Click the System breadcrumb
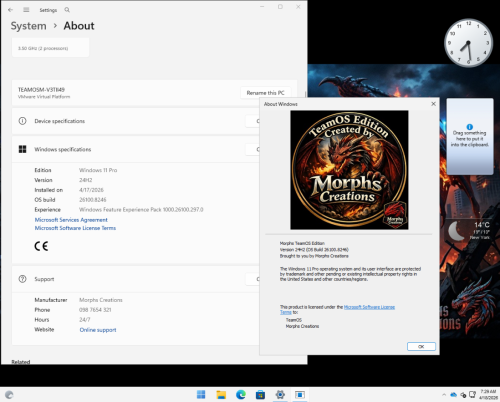The width and height of the screenshot is (500, 402). pyautogui.click(x=29, y=26)
